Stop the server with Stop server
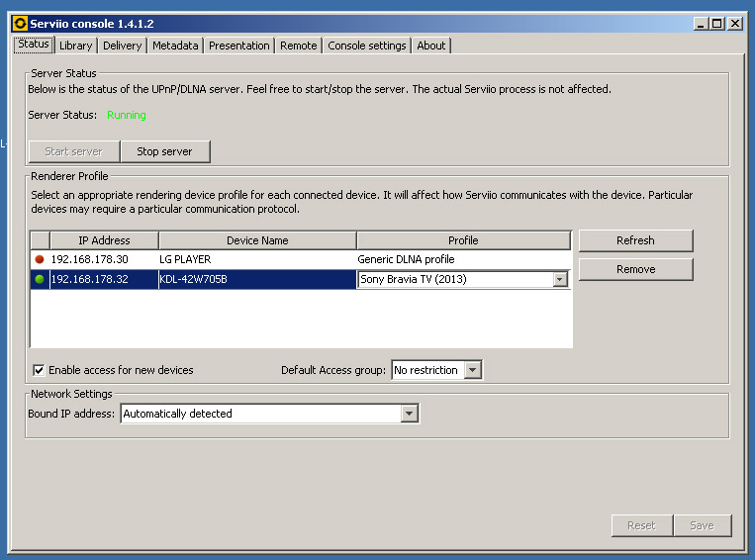 (x=165, y=151)
